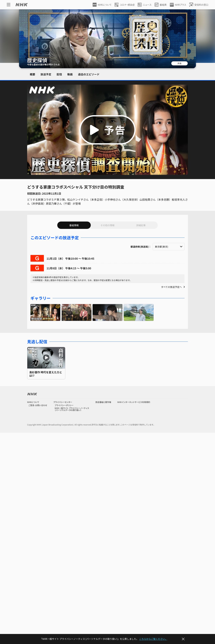The height and width of the screenshot is (644, 215).
Task: Open the hamburger menu icon
Action: pos(9,5)
